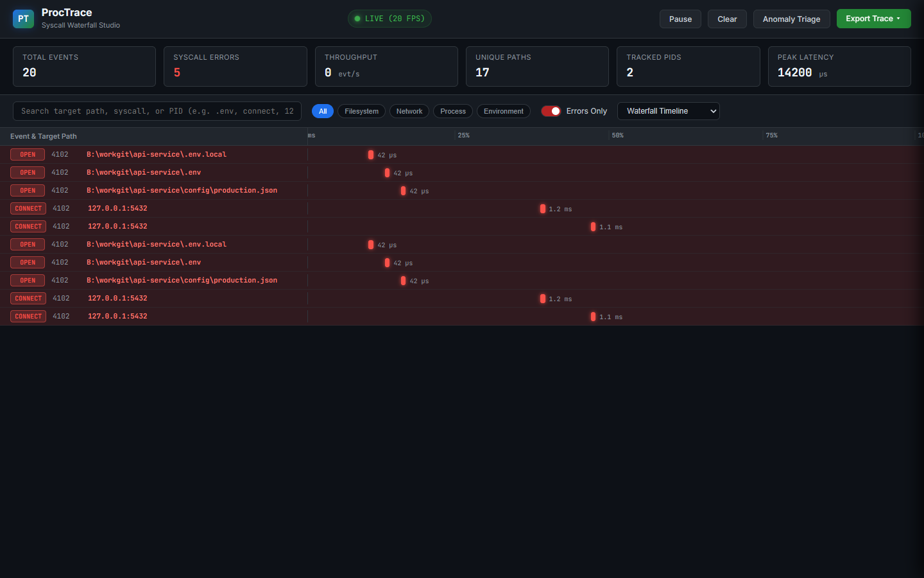Click the Total Events stat card
The width and height of the screenshot is (924, 578).
pos(84,66)
